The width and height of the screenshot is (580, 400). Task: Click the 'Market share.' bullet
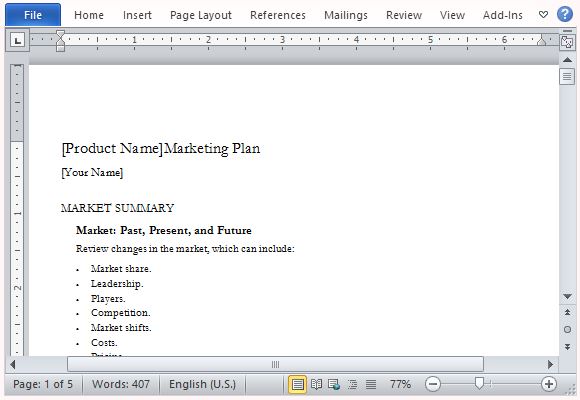click(121, 269)
